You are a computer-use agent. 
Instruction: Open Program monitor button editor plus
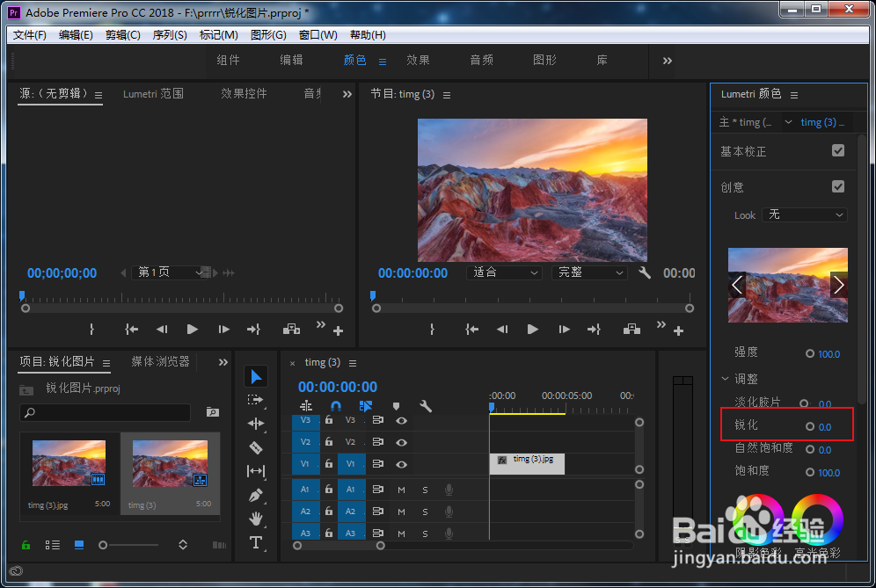click(x=679, y=331)
